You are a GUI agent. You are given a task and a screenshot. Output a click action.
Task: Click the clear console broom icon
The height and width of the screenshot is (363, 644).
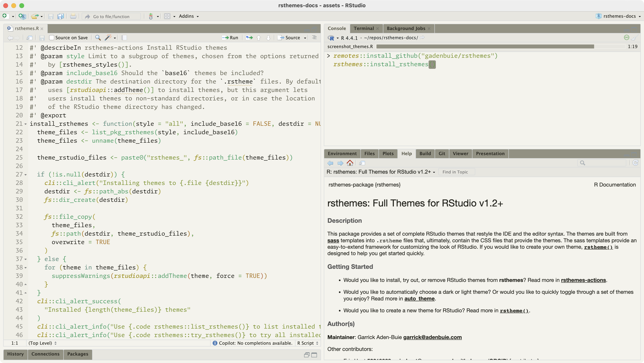coord(634,38)
